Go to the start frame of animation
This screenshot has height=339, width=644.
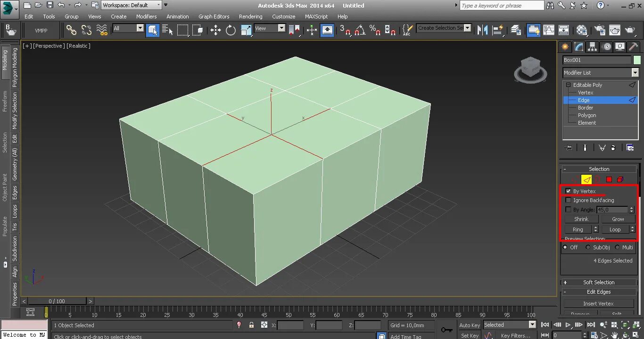pyautogui.click(x=545, y=325)
